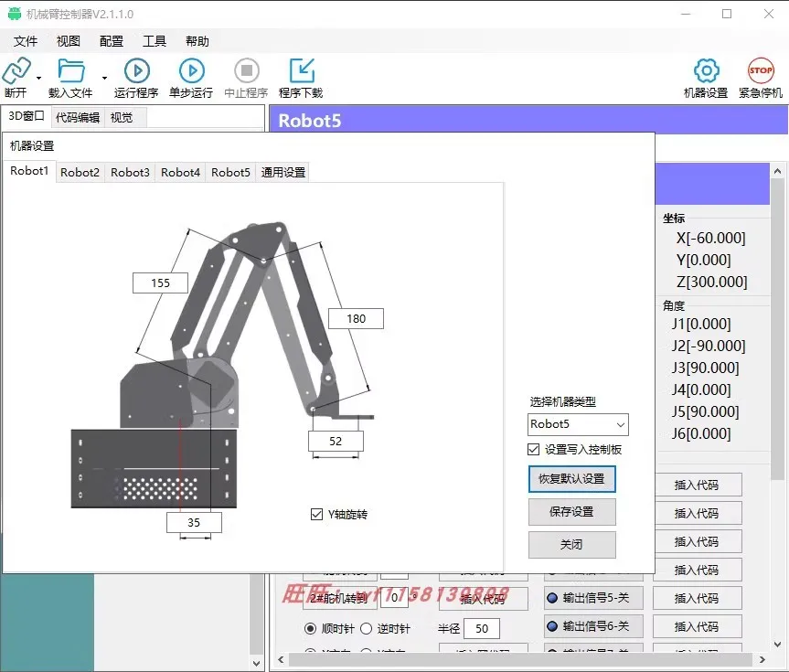Image resolution: width=789 pixels, height=672 pixels.
Task: Click the J2[-90.000] angle value
Action: click(x=709, y=346)
